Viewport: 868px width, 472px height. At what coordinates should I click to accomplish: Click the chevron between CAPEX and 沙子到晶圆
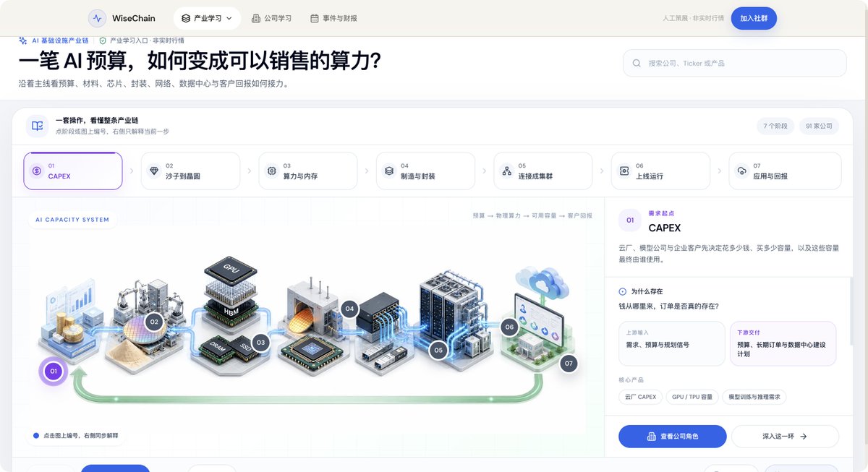click(132, 171)
